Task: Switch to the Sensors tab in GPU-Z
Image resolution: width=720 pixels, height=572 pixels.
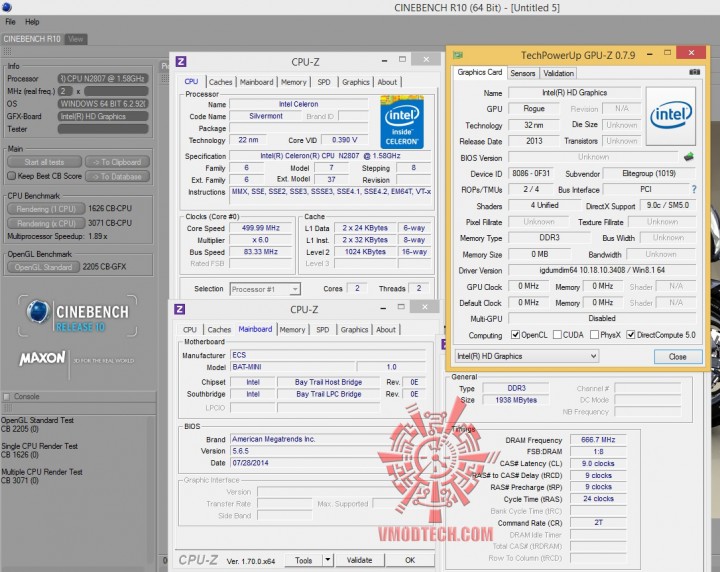Action: pos(523,73)
